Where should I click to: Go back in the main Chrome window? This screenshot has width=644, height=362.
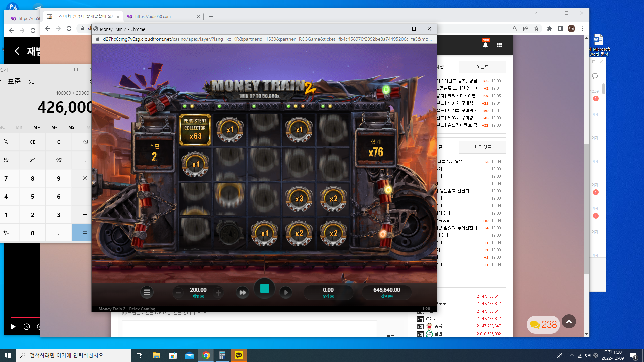48,29
